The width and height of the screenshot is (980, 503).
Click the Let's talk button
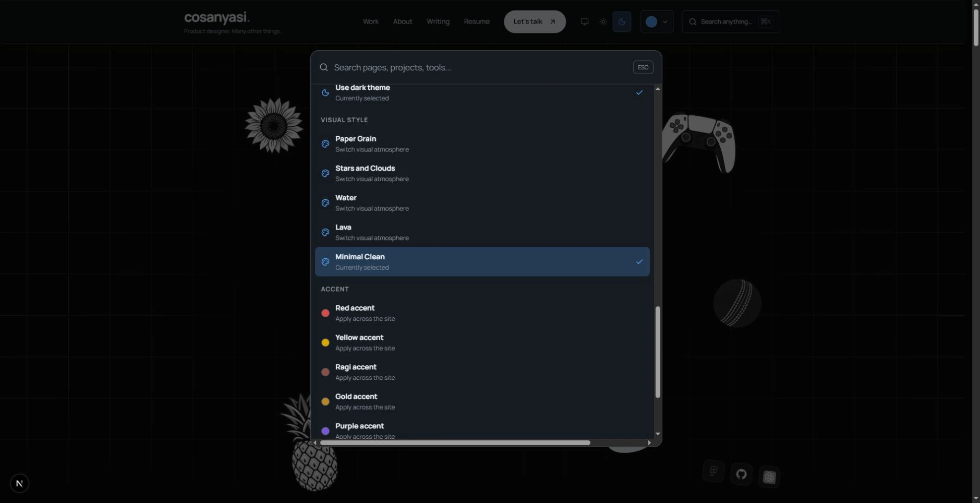tap(534, 21)
